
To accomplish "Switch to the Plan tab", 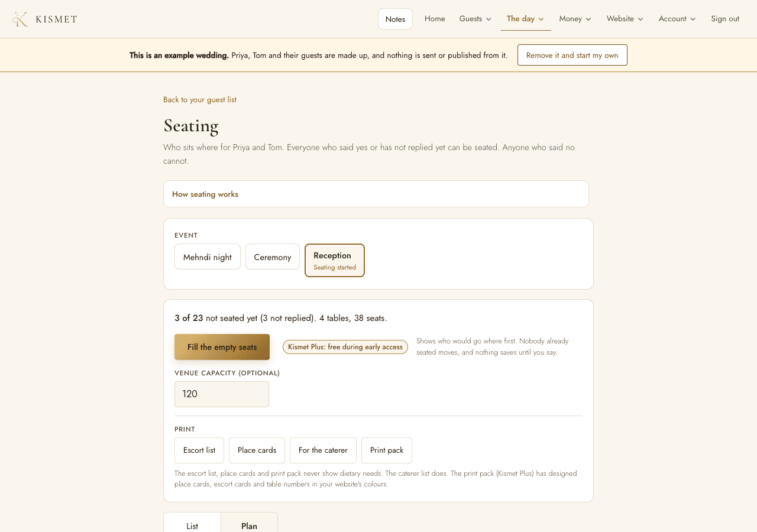I will pyautogui.click(x=249, y=523).
